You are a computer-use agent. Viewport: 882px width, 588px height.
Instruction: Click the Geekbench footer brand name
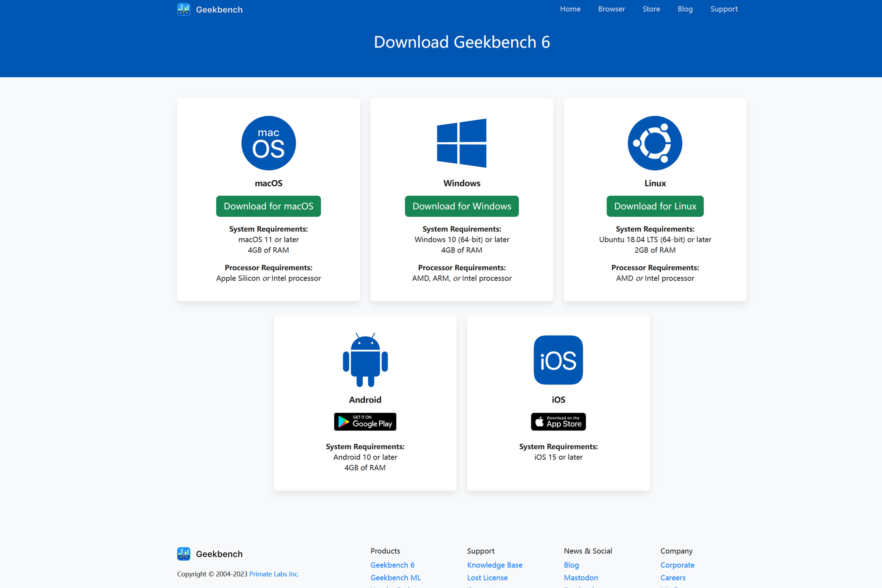pos(219,554)
